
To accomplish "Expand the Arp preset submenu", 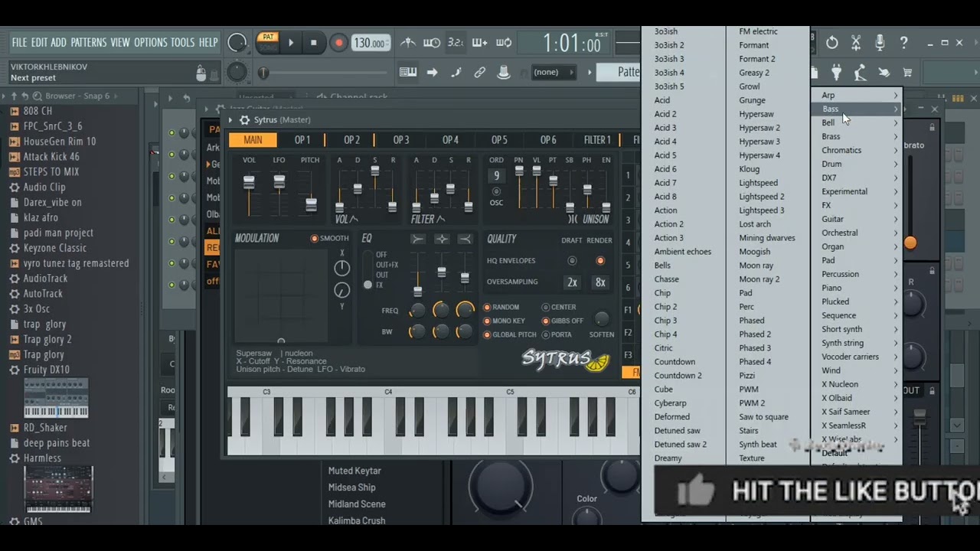I will (857, 95).
